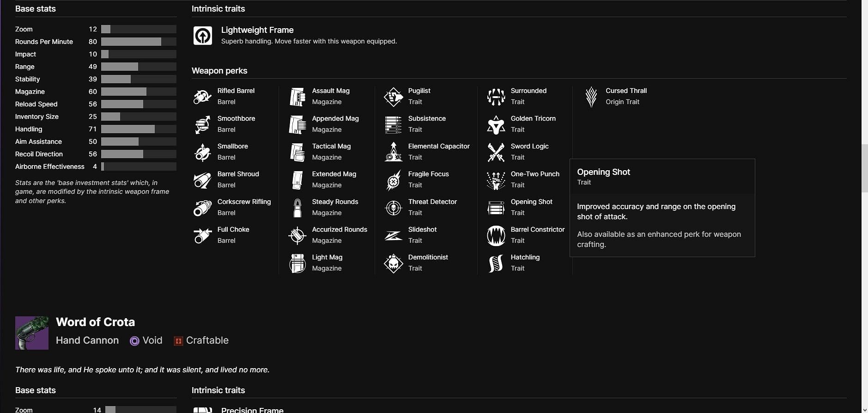Select the Extended Mag perk icon
The height and width of the screenshot is (413, 868).
point(297,180)
